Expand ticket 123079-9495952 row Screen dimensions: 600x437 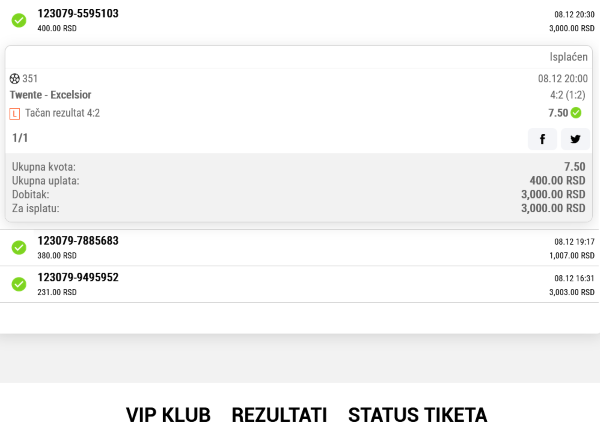(x=300, y=284)
